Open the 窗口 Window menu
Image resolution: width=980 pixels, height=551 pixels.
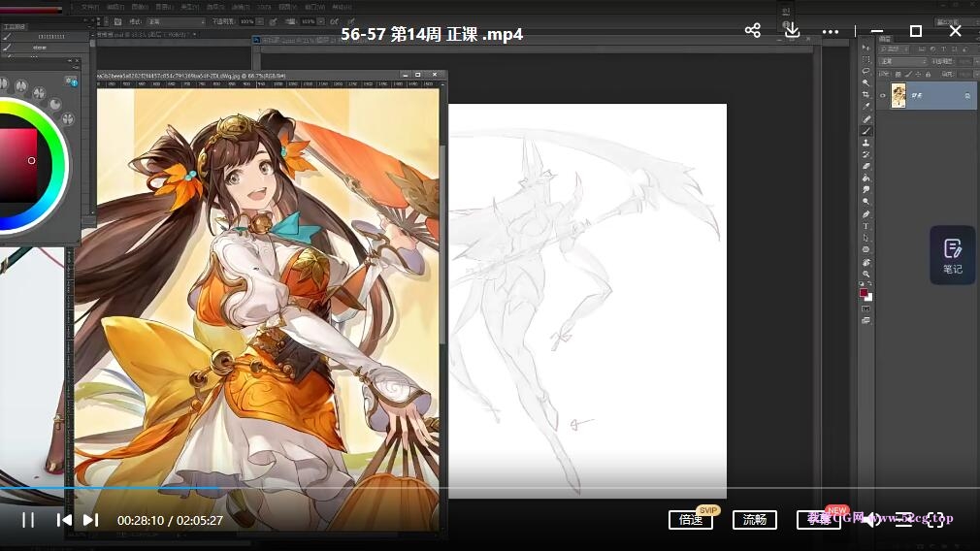click(314, 7)
